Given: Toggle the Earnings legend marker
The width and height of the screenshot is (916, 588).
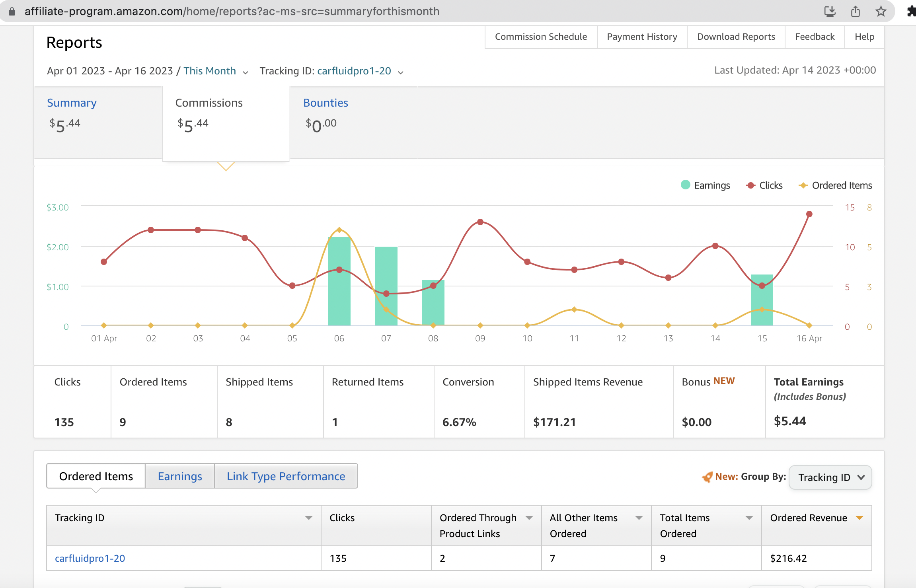Looking at the screenshot, I should [685, 185].
